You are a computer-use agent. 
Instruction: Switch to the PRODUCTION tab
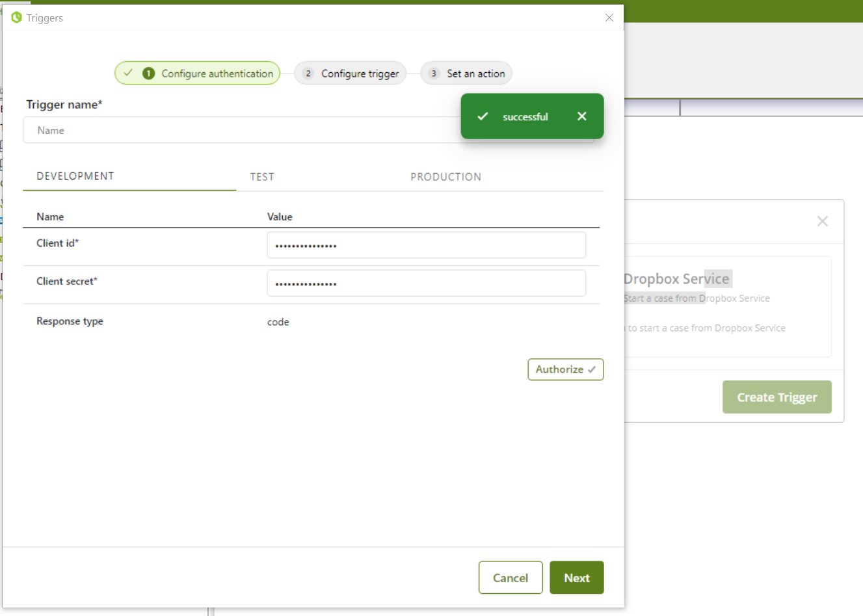(445, 177)
